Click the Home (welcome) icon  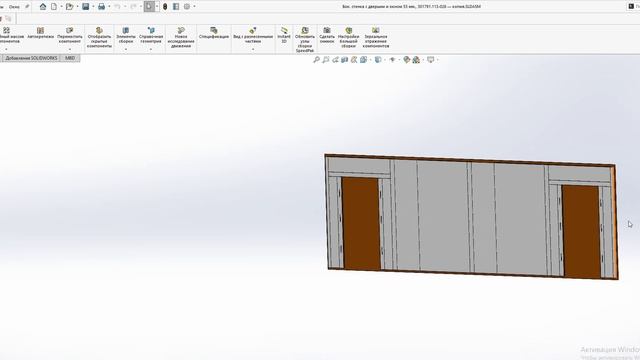tap(42, 7)
